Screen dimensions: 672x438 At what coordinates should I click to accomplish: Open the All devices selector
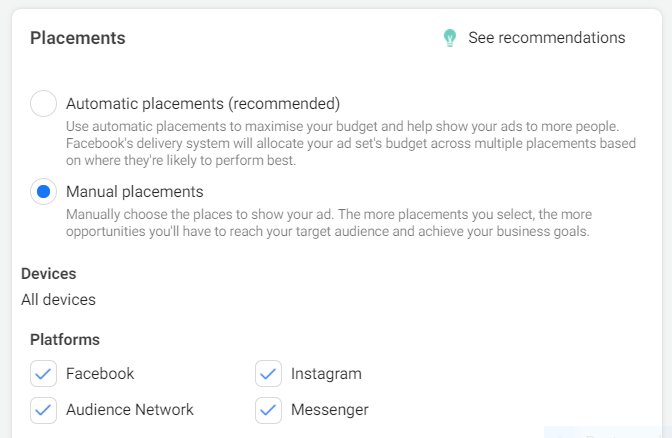tap(59, 299)
